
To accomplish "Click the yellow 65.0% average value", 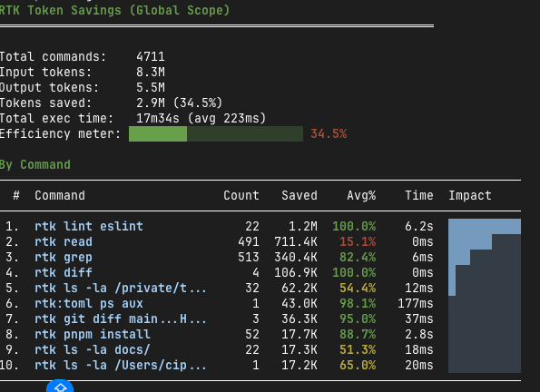I will [358, 365].
